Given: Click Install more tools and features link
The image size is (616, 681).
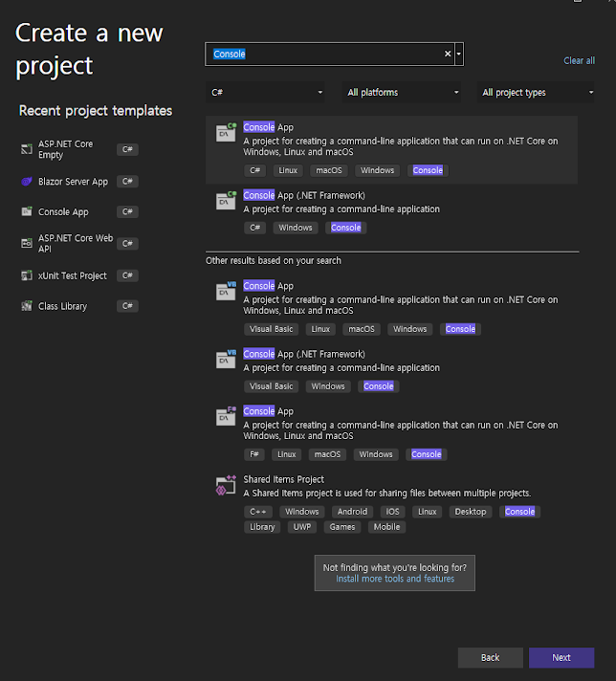Looking at the screenshot, I should point(395,579).
